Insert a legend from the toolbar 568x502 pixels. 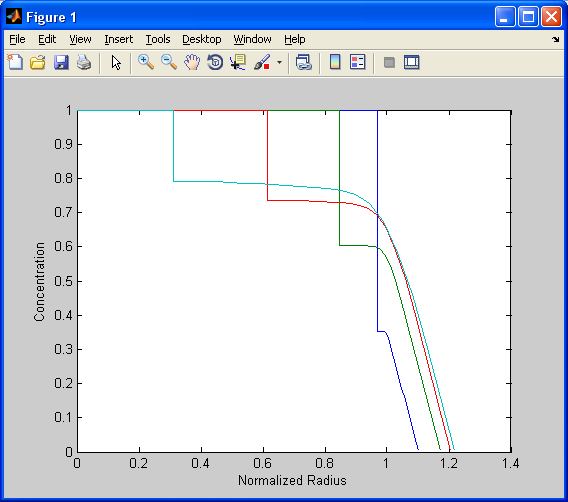click(358, 62)
